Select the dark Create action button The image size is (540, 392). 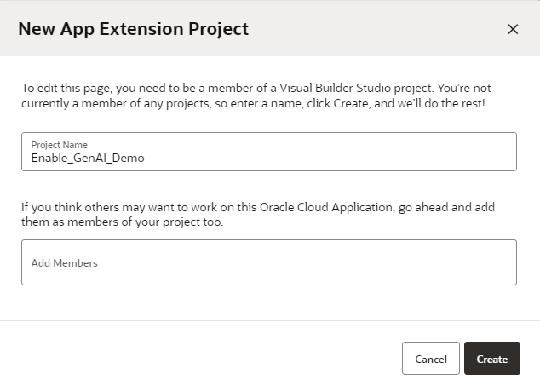[491, 359]
